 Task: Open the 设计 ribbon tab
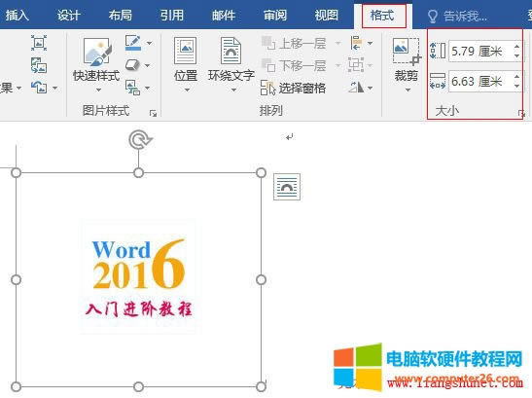coord(68,16)
